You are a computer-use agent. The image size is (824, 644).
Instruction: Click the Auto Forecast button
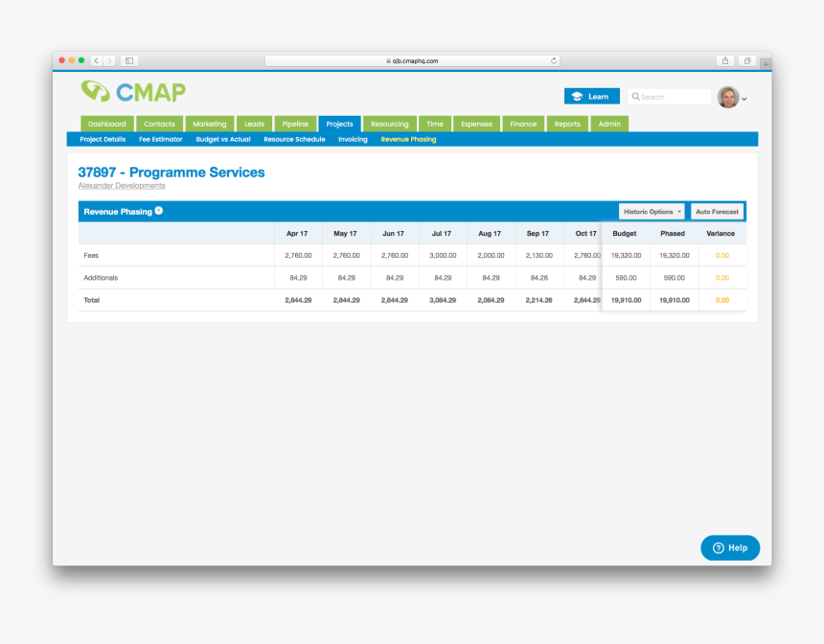point(717,212)
